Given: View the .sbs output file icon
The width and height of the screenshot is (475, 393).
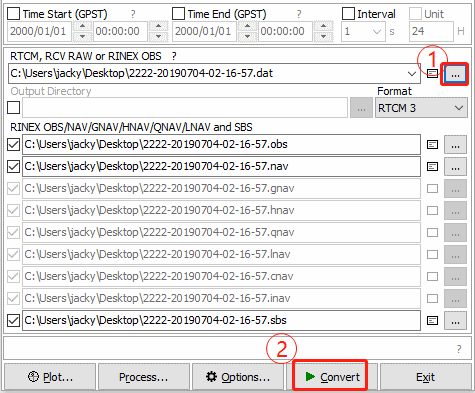Looking at the screenshot, I should (x=432, y=321).
